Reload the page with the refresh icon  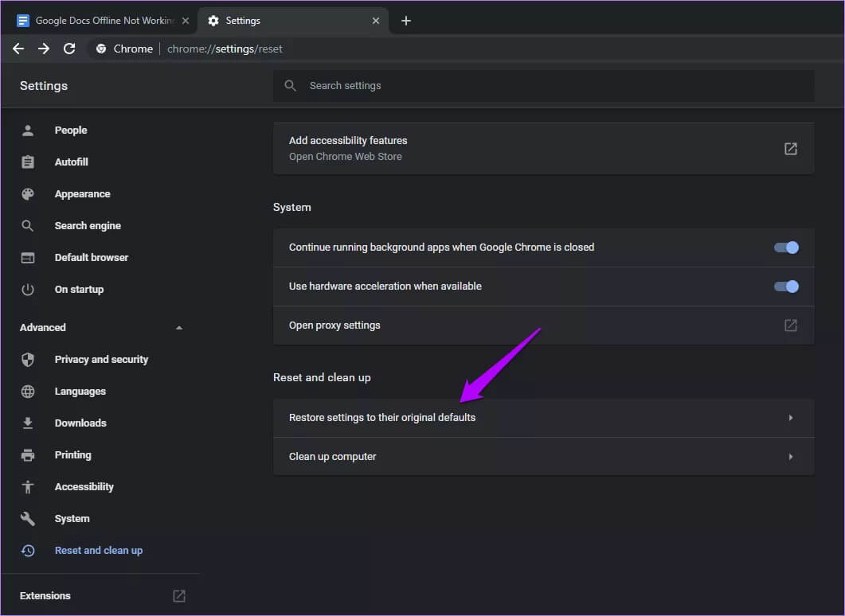[69, 49]
